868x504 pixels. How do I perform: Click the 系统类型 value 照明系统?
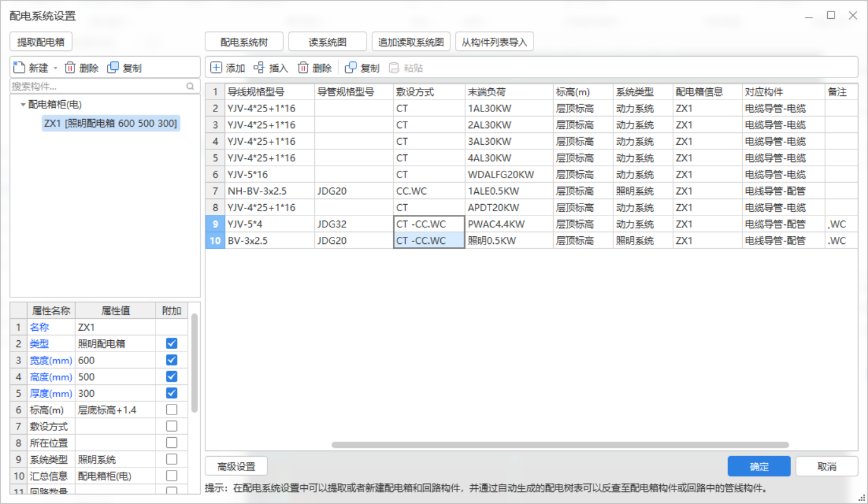coord(115,459)
